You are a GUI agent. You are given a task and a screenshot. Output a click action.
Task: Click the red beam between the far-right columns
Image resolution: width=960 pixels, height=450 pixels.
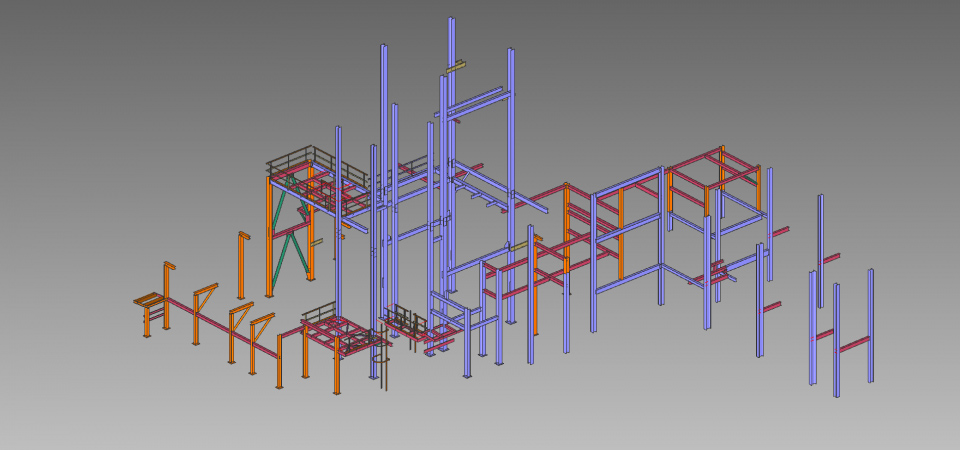[852, 347]
